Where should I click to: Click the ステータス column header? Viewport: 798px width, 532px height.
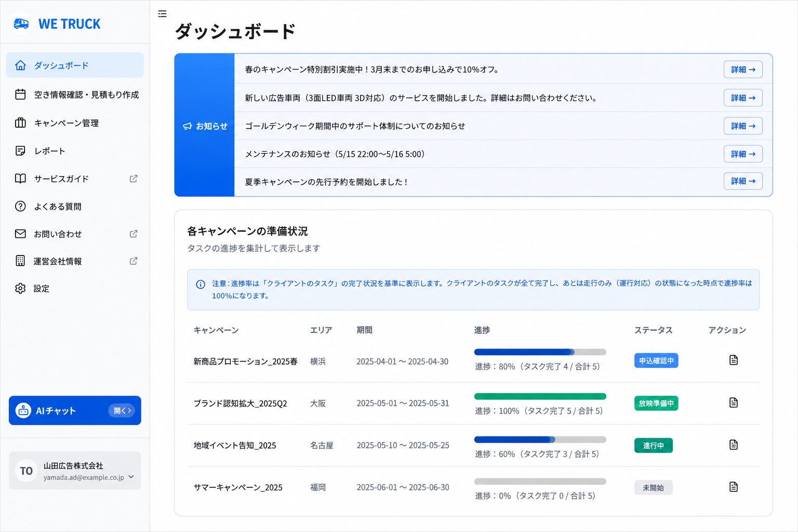click(x=654, y=330)
